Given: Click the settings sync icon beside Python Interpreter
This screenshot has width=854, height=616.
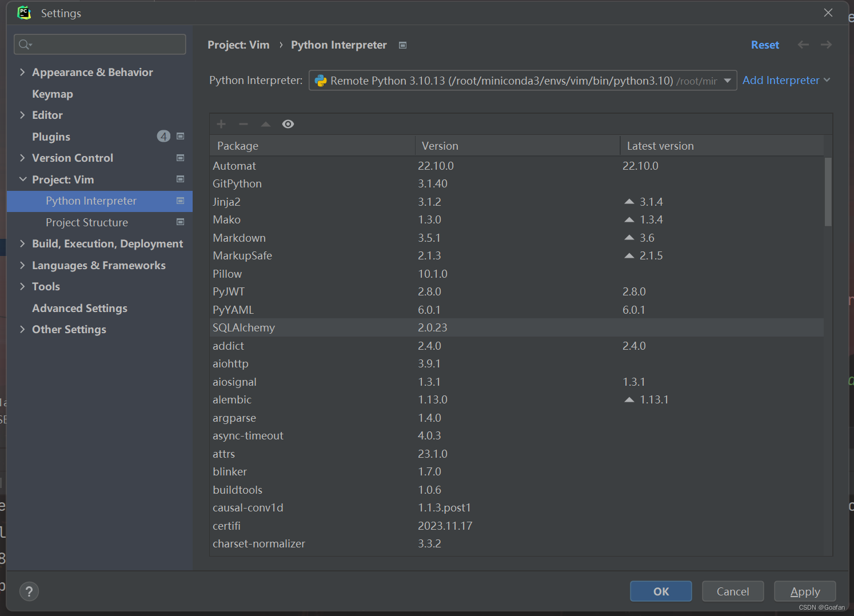Looking at the screenshot, I should pos(402,45).
